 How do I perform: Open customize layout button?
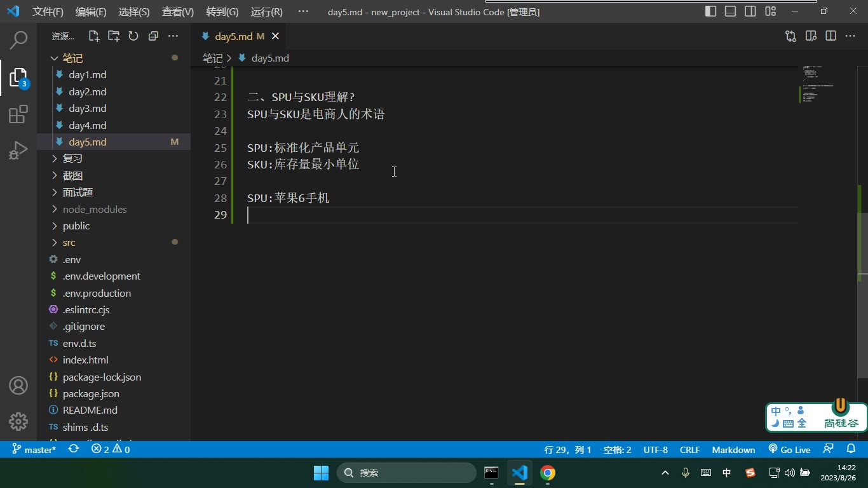pyautogui.click(x=771, y=11)
